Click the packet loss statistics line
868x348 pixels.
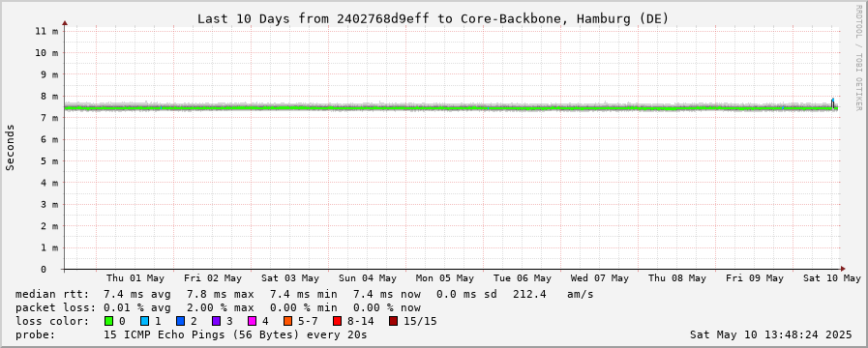218,307
